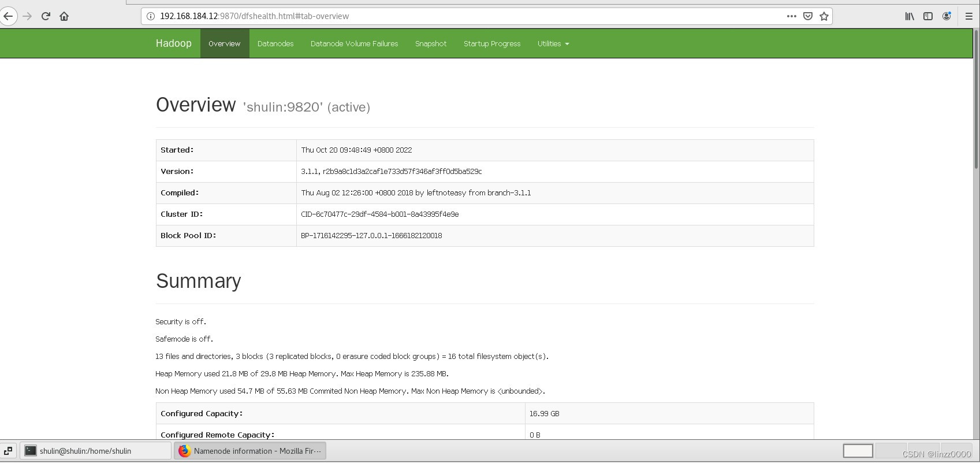Click the 'Block Pool ID:' label
This screenshot has height=463, width=980.
click(188, 235)
